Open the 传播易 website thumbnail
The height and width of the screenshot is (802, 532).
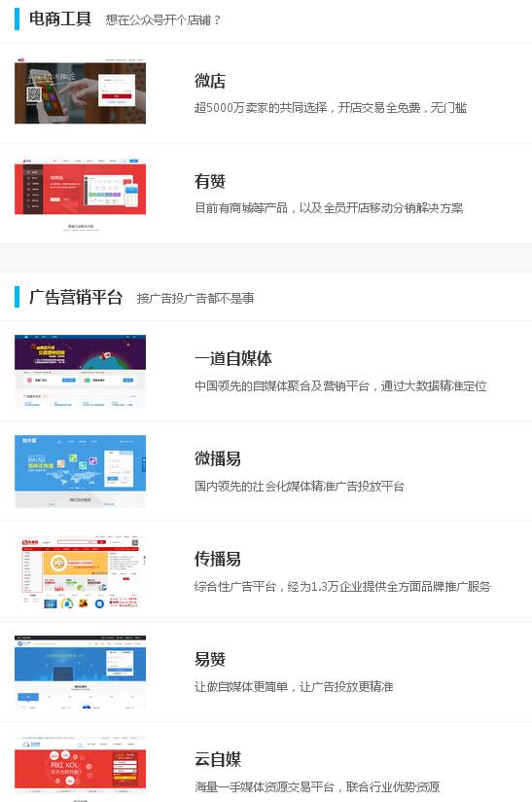point(80,571)
